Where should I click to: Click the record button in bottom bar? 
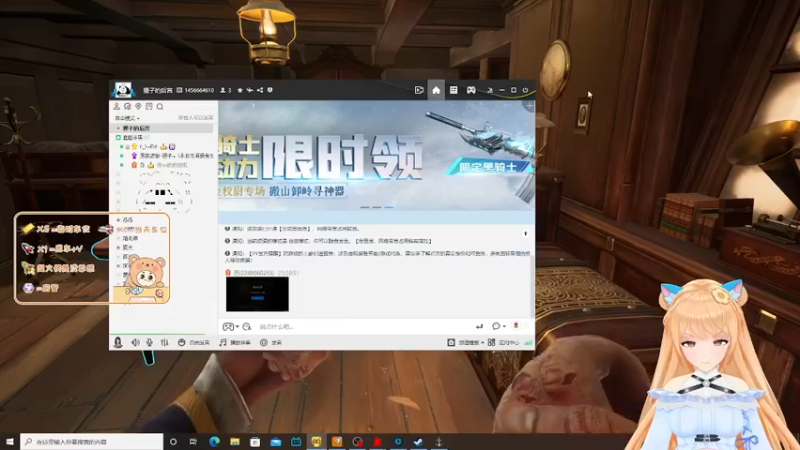(271, 342)
